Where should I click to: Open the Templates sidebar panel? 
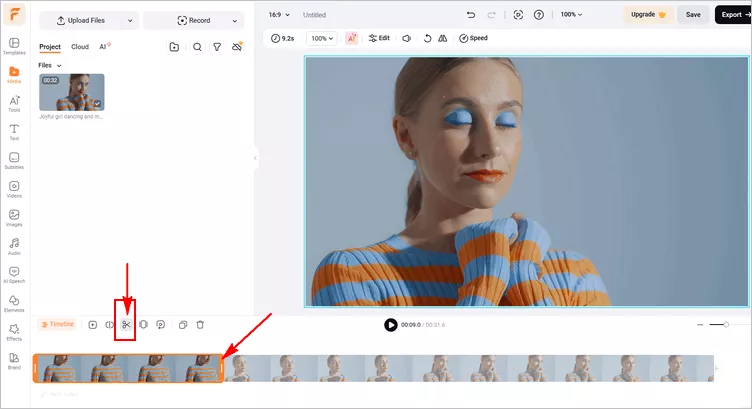[14, 47]
